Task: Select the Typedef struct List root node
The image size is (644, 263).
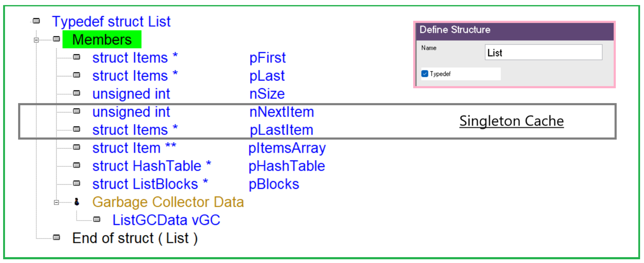Action: click(x=111, y=22)
